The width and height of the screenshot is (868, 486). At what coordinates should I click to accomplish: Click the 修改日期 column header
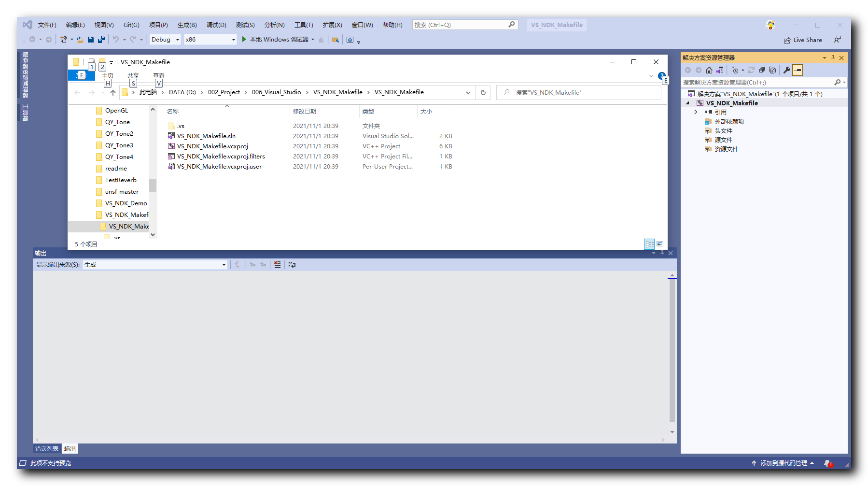coord(305,112)
